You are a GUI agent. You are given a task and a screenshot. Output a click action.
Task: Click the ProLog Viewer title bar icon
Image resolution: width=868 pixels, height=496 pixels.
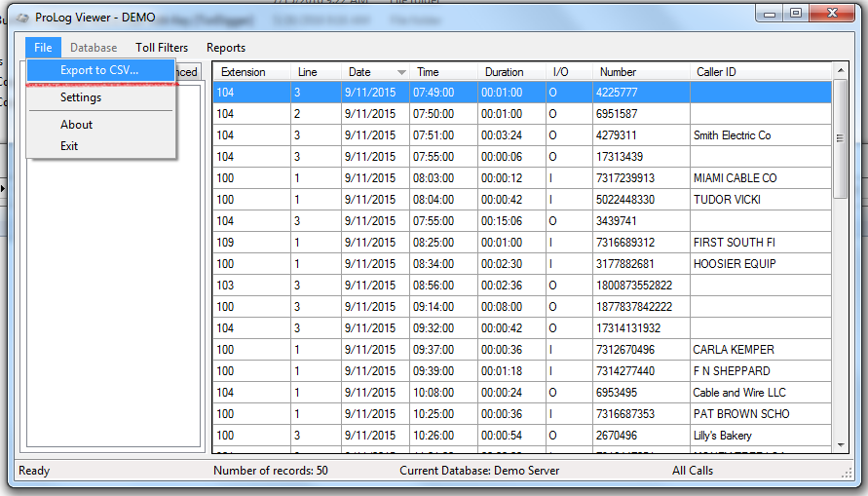(x=23, y=17)
